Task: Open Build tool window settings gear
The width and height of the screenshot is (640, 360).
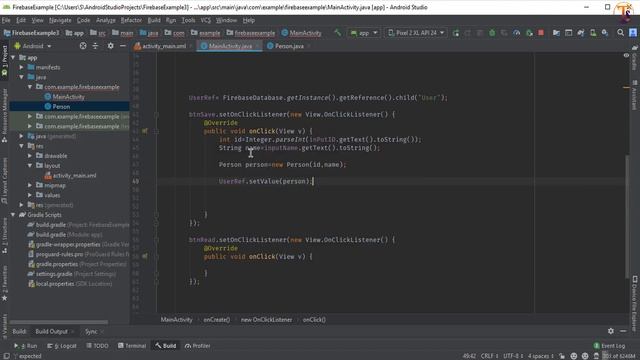Action: click(611, 331)
